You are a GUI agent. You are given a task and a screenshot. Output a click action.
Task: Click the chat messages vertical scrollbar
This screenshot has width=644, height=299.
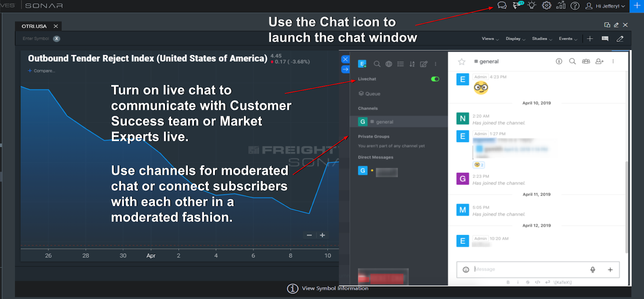(626, 207)
